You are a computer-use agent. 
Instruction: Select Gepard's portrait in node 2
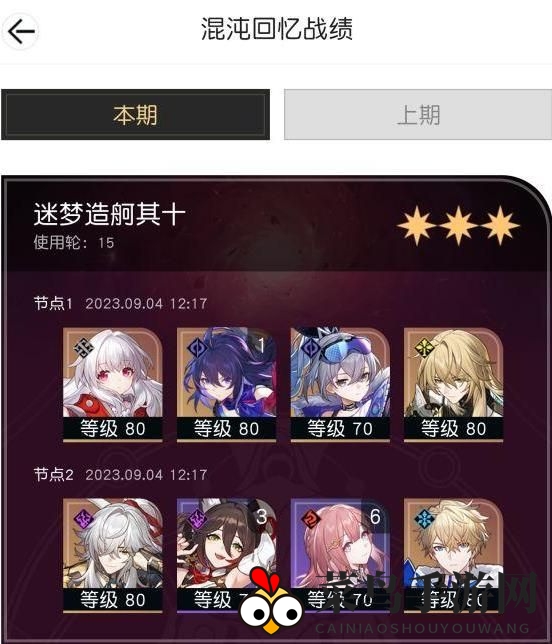[453, 556]
